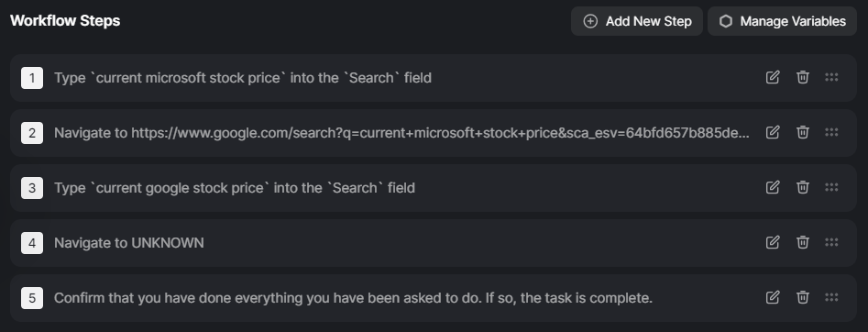
Task: Click the Add New Step button
Action: pyautogui.click(x=637, y=21)
